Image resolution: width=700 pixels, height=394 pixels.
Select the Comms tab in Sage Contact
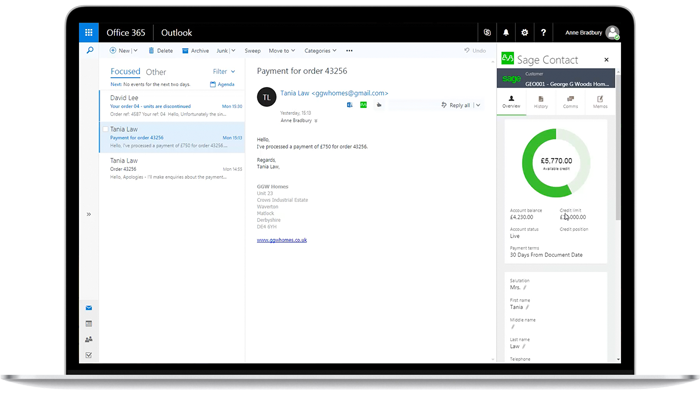570,102
